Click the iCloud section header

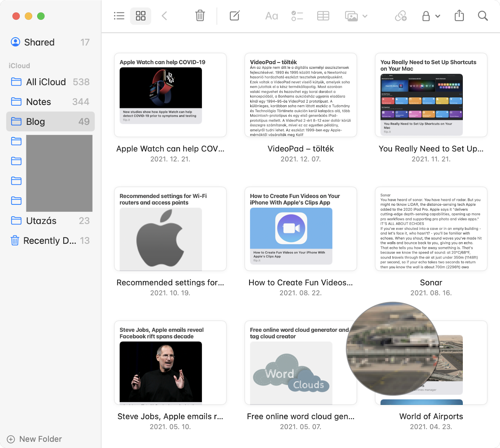tap(19, 66)
